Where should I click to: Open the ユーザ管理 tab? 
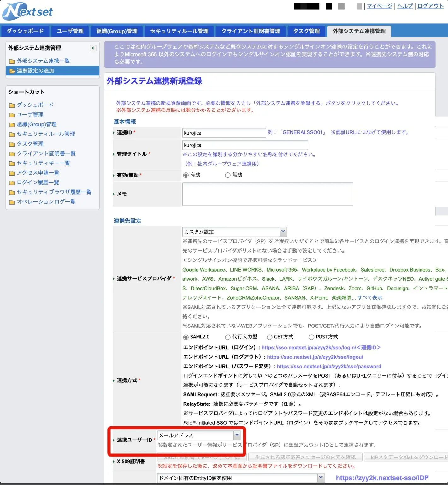[70, 31]
